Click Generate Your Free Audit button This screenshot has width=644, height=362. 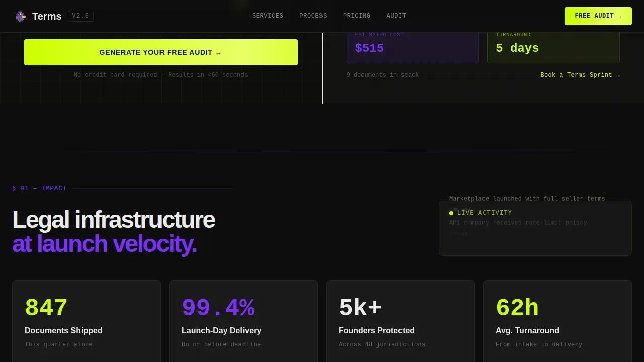pos(161,52)
